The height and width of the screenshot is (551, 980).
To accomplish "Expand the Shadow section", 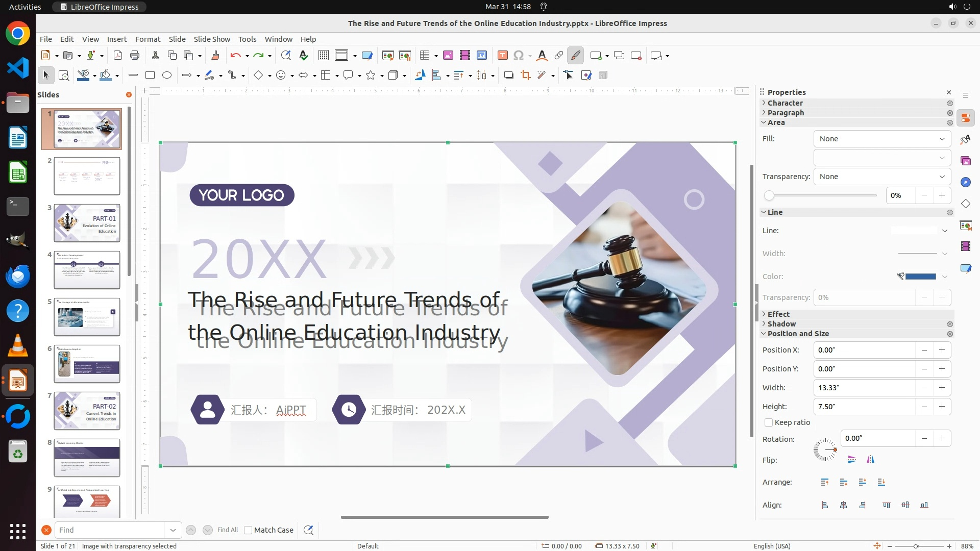I will click(x=781, y=324).
